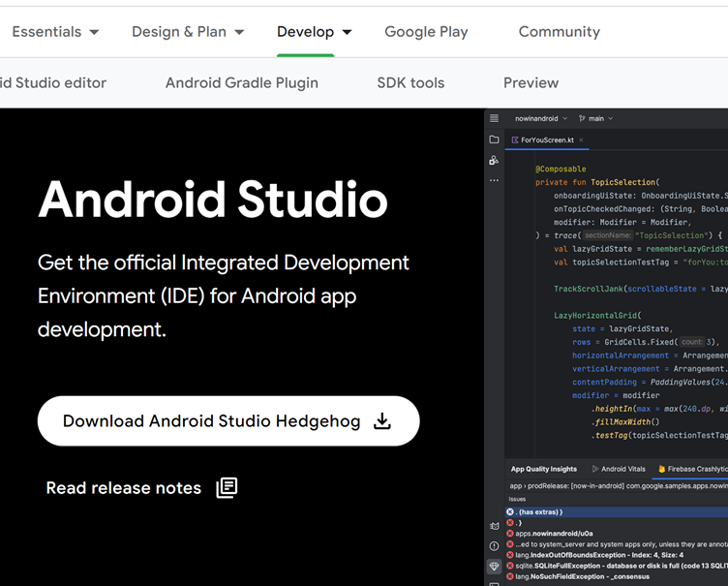The height and width of the screenshot is (586, 728).
Task: Click the download arrow icon
Action: click(x=382, y=421)
